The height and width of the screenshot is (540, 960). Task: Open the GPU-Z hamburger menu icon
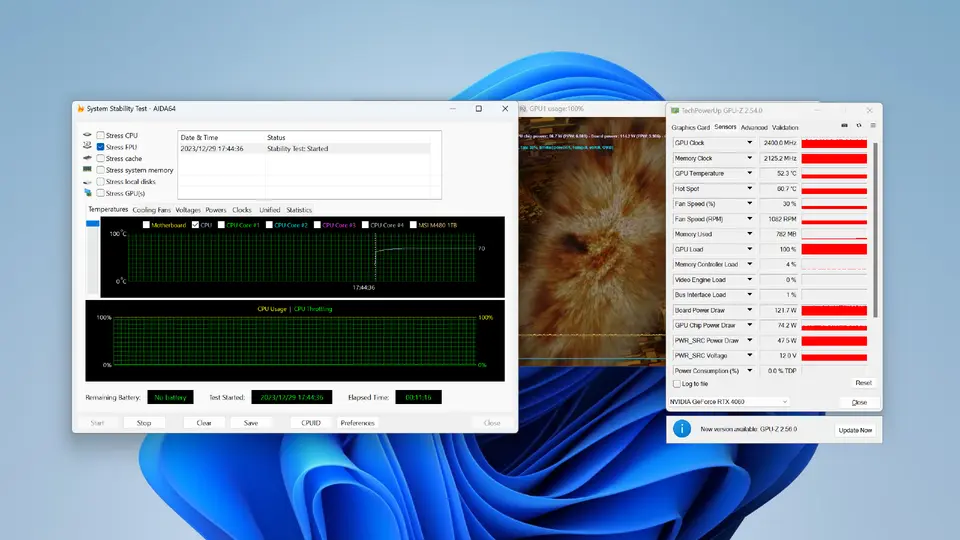coord(873,126)
